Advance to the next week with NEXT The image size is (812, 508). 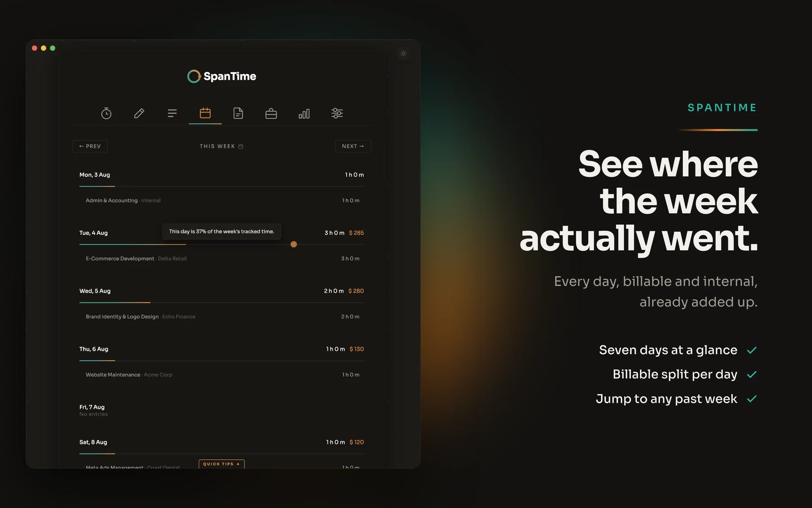tap(353, 146)
